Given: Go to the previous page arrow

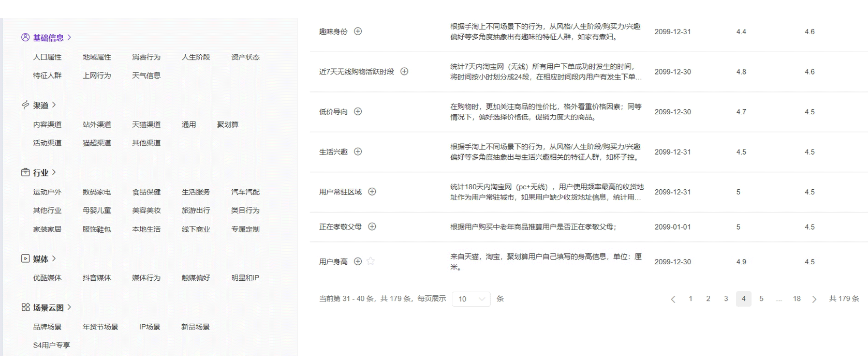Looking at the screenshot, I should coord(673,299).
